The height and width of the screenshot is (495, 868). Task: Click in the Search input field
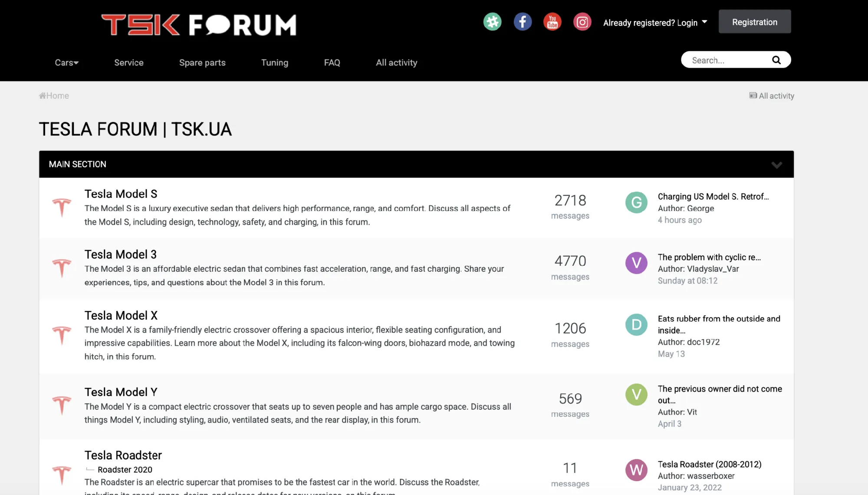tap(729, 60)
